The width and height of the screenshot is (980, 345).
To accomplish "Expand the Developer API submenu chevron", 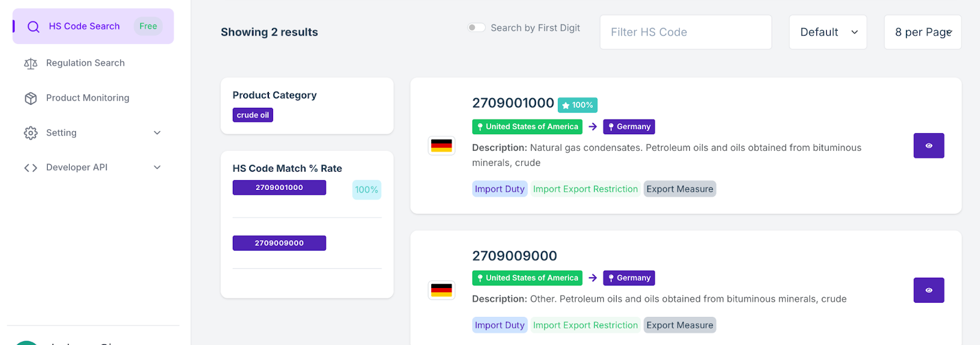I will [157, 167].
